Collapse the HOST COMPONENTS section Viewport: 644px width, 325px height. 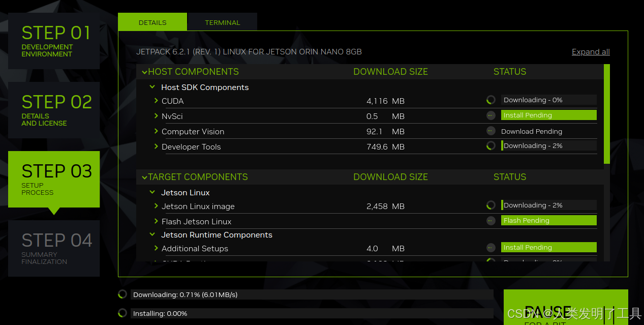tap(144, 72)
